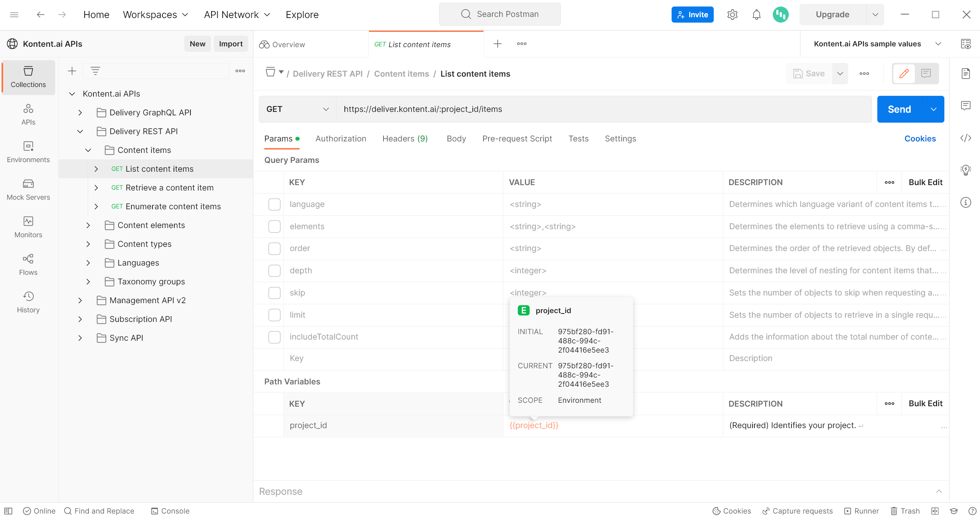Check the includeTotalCount parameter
This screenshot has height=517, width=980.
[274, 337]
